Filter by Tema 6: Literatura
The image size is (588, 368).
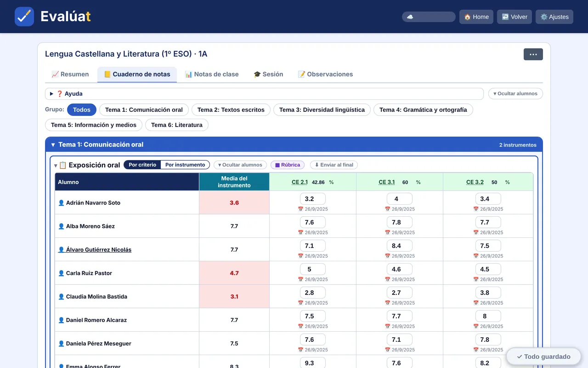tap(177, 125)
